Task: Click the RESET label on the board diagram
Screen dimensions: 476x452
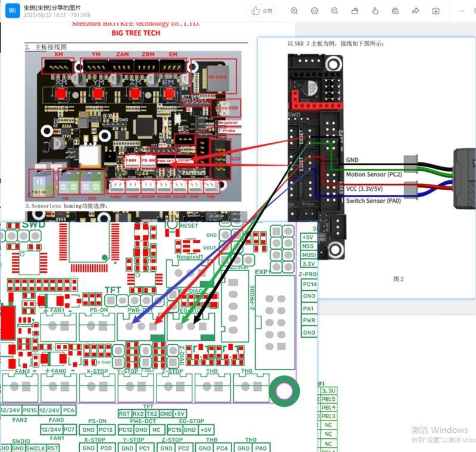Action: [x=189, y=225]
